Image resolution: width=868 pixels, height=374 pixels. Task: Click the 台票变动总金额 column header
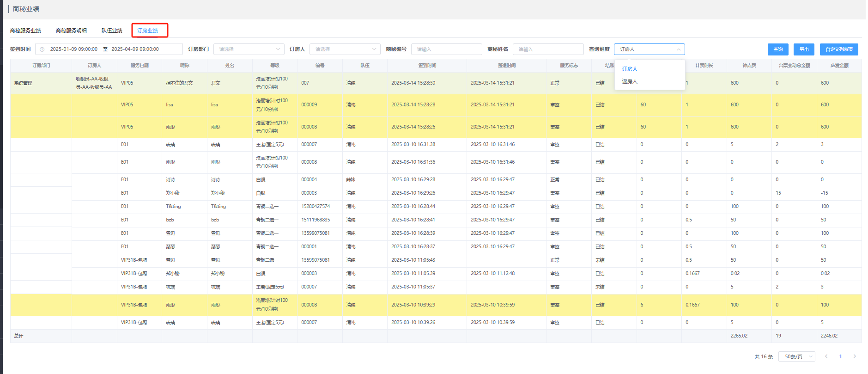click(794, 66)
